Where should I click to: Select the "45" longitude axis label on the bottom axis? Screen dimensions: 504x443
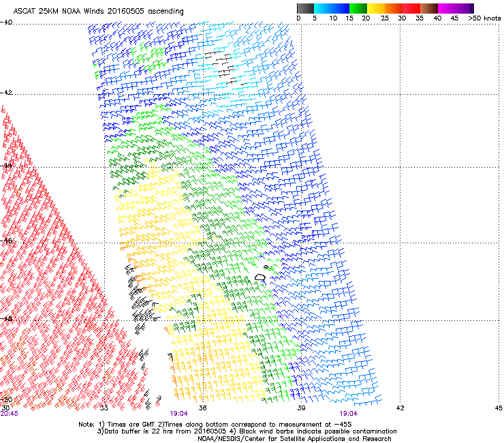click(499, 408)
